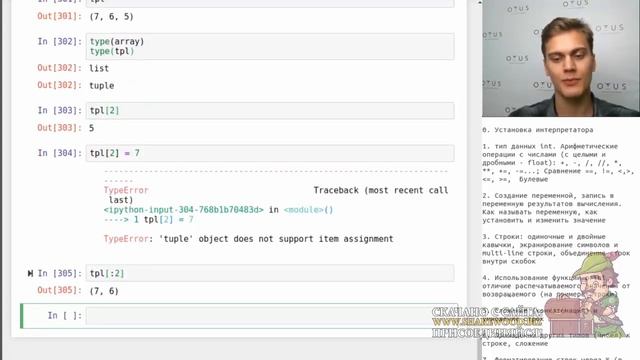Viewport: 640px width, 360px height.
Task: Click the cell with tpl[2] = 7
Action: [270, 153]
